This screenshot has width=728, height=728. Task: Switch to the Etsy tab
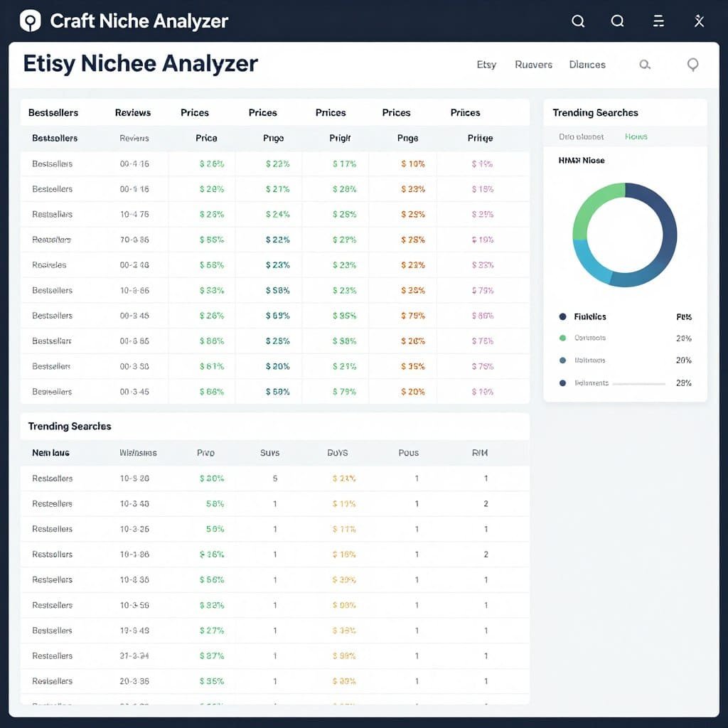[486, 65]
